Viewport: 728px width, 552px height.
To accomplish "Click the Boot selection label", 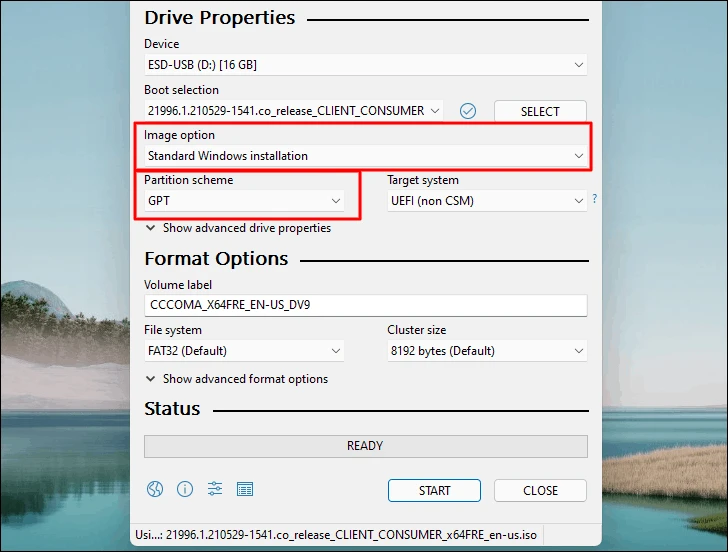I will click(181, 90).
